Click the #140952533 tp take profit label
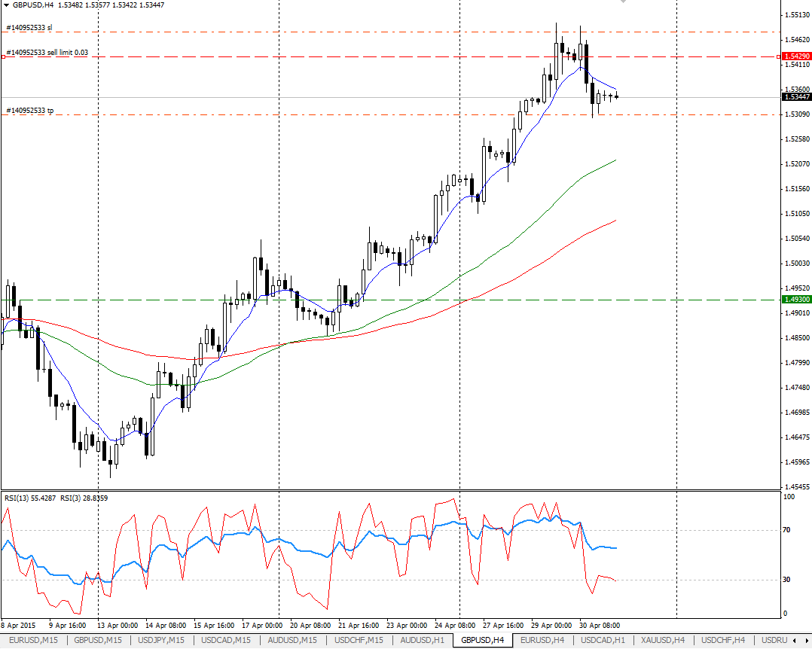812x649 pixels. tap(29, 110)
